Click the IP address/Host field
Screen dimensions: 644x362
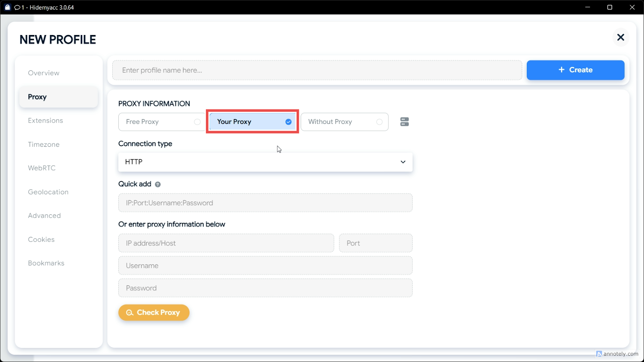tap(226, 243)
